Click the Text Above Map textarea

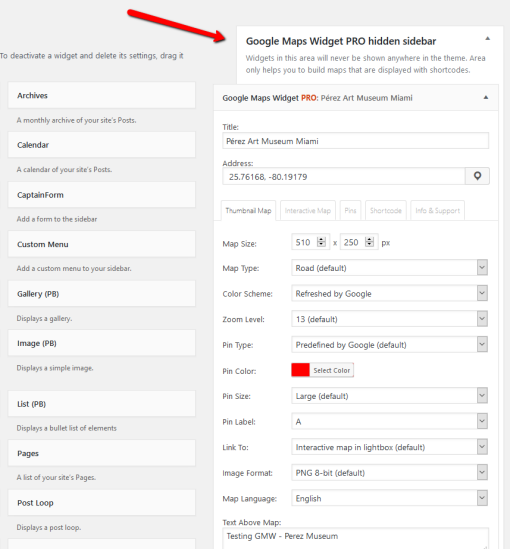coord(355,538)
